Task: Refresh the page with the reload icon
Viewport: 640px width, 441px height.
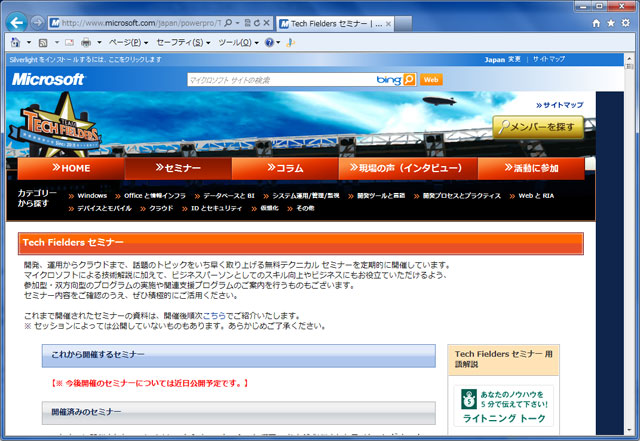Action: (x=257, y=23)
